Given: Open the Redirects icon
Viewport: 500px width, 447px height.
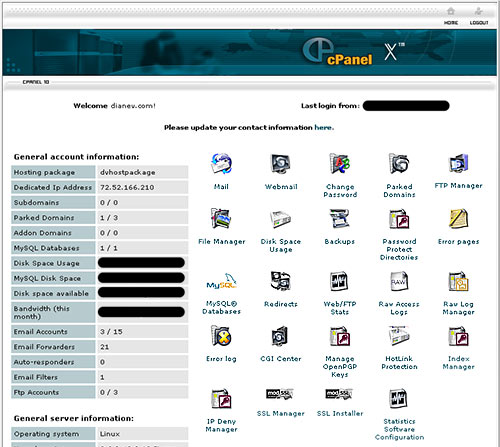Looking at the screenshot, I should coord(281,281).
